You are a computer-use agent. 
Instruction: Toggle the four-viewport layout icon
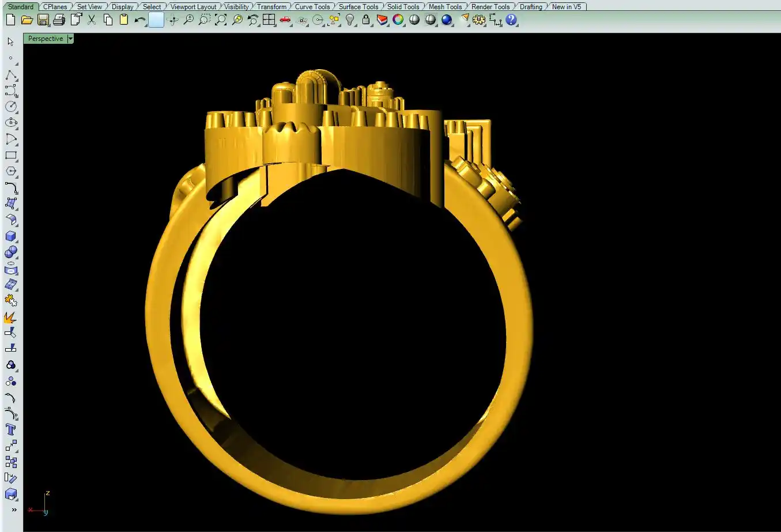tap(269, 20)
